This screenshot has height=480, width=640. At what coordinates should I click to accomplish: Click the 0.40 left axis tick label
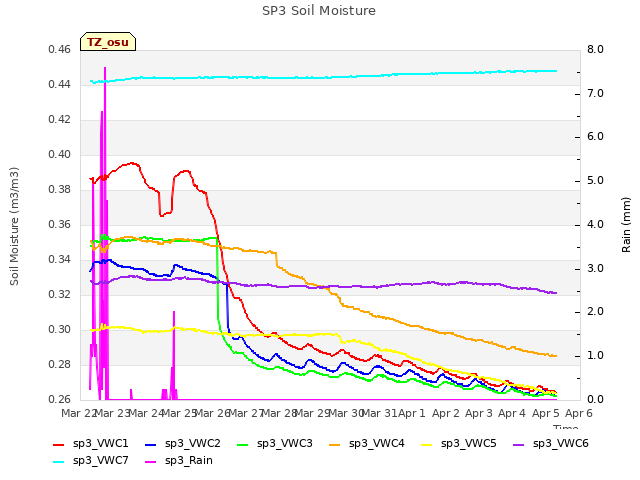(59, 155)
